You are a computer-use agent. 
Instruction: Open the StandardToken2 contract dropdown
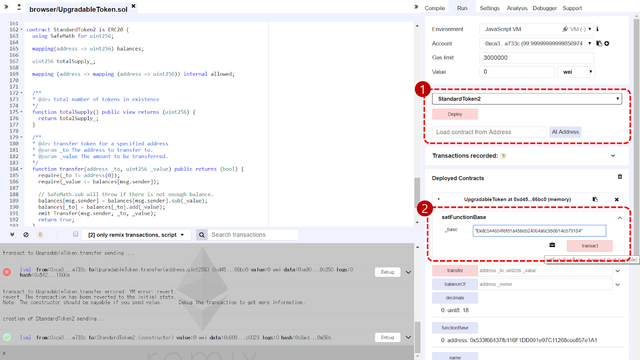pyautogui.click(x=527, y=99)
